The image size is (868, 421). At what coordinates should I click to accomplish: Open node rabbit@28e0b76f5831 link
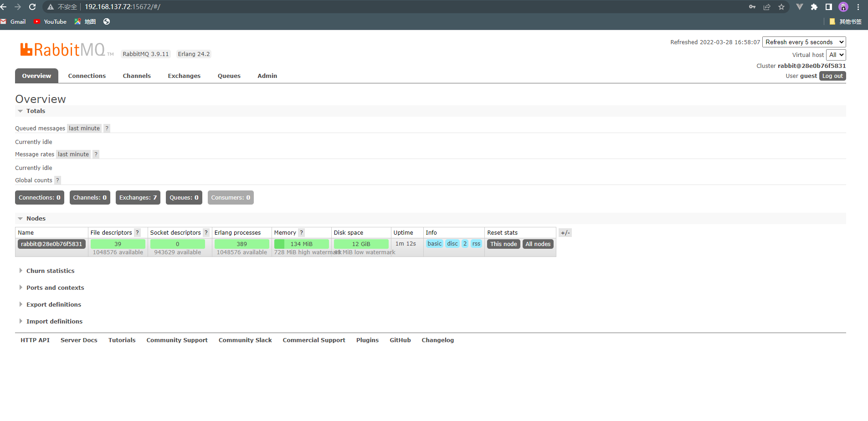click(x=51, y=244)
